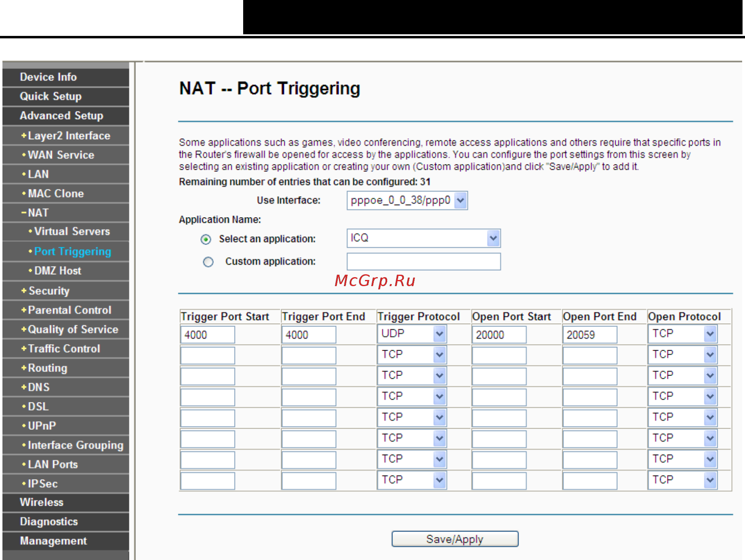Expand Security menu
Image resolution: width=745 pixels, height=560 pixels.
click(x=45, y=291)
